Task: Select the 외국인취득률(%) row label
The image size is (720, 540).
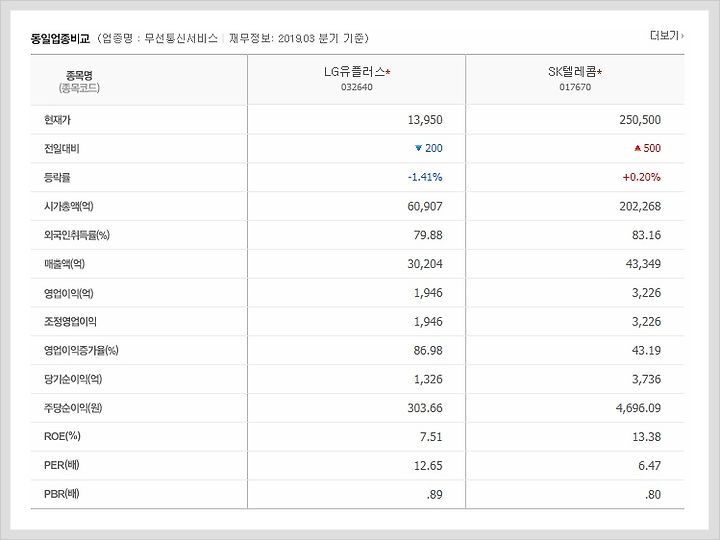Action: pyautogui.click(x=77, y=235)
